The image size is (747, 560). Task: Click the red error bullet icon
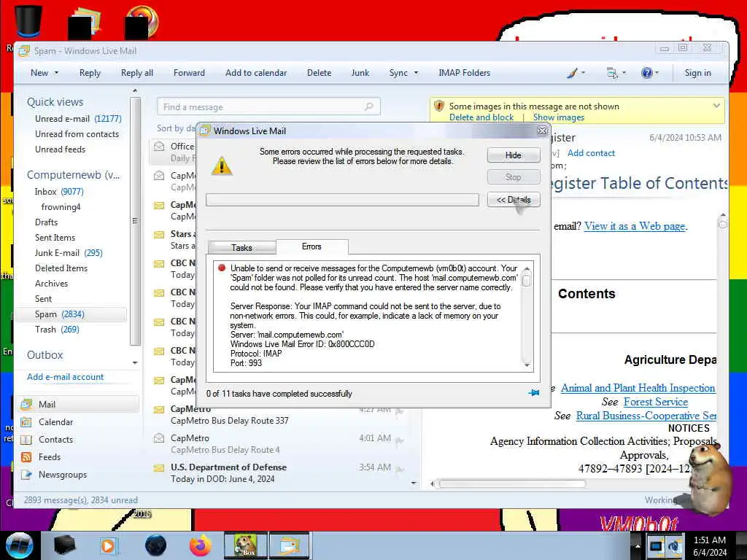pyautogui.click(x=222, y=268)
